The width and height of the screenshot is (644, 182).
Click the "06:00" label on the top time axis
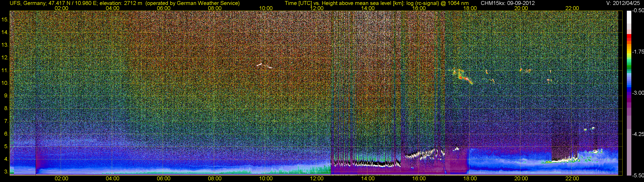[164, 8]
